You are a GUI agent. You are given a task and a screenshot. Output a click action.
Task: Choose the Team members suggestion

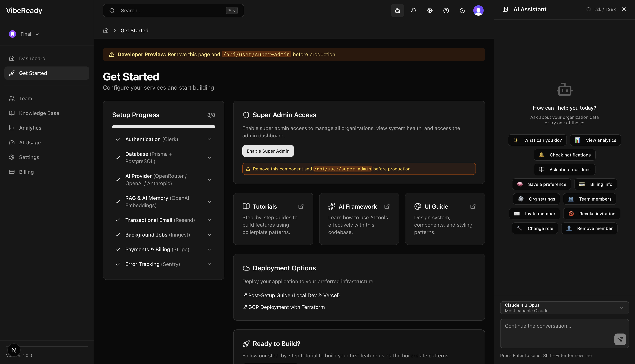pyautogui.click(x=589, y=199)
